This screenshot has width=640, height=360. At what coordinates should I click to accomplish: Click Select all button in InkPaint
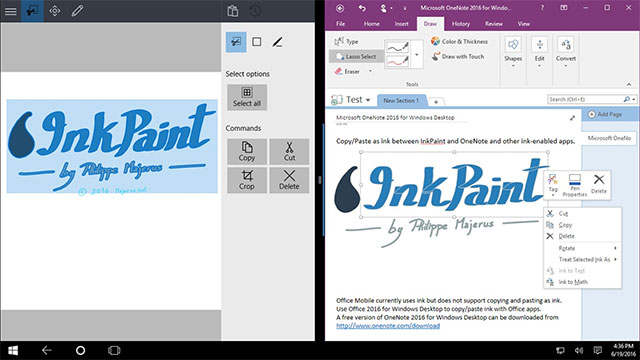tap(247, 98)
